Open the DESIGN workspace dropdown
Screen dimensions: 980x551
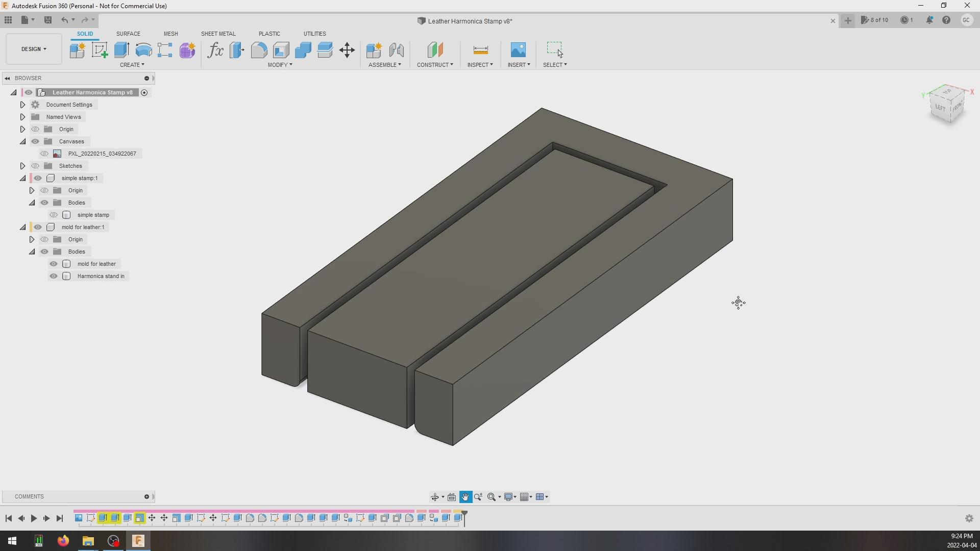coord(34,49)
